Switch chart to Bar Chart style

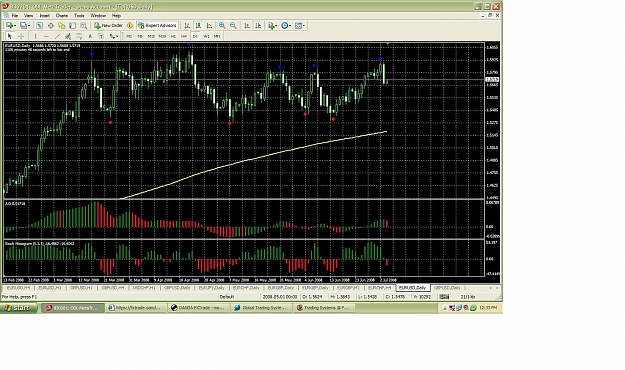tap(187, 26)
